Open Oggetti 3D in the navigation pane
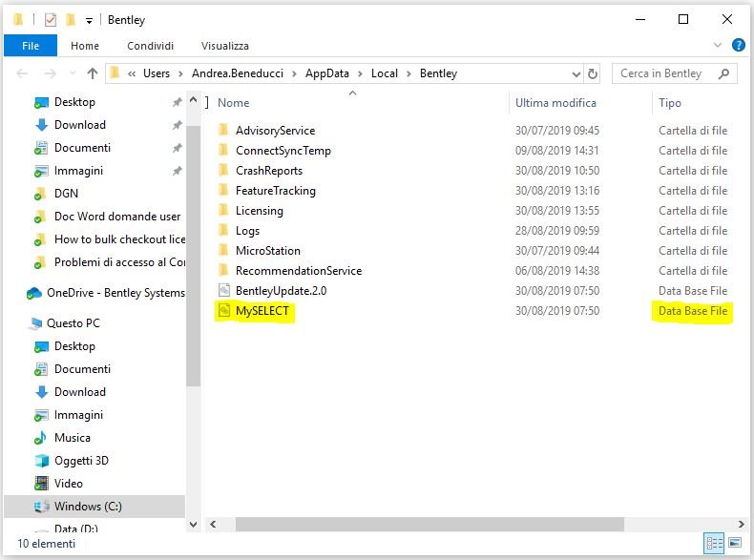 tap(81, 461)
